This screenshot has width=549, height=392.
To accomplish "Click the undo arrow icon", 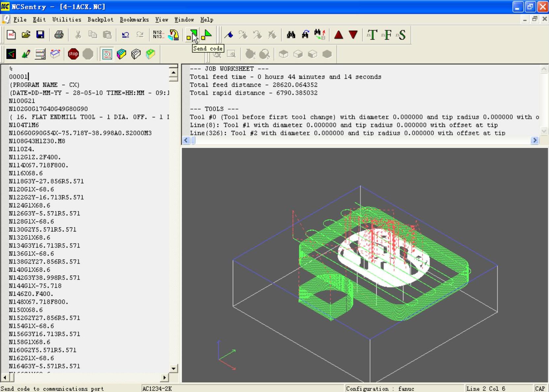I will click(x=125, y=35).
